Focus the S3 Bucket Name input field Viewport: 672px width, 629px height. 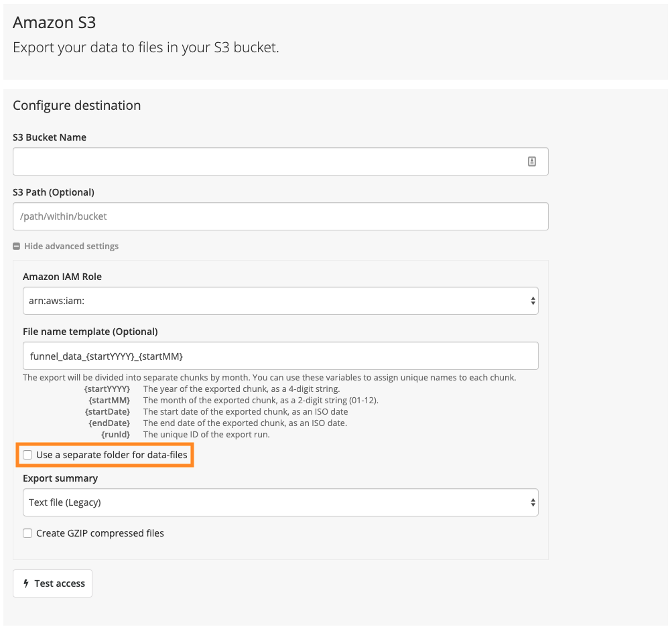click(280, 161)
